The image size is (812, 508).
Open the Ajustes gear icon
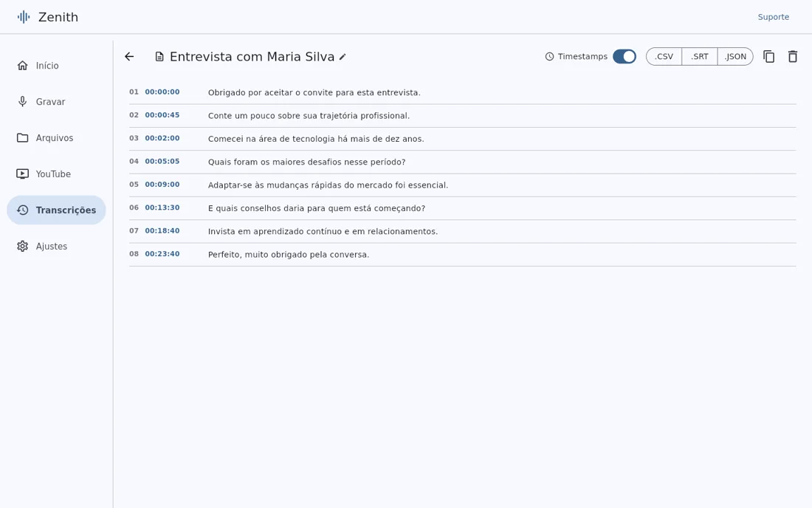click(22, 246)
